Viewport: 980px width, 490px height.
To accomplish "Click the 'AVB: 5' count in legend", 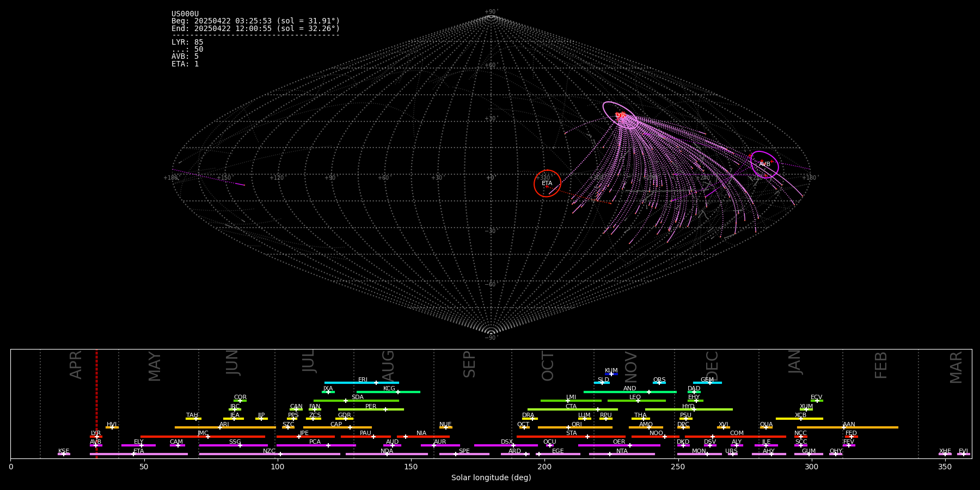I will pyautogui.click(x=185, y=57).
